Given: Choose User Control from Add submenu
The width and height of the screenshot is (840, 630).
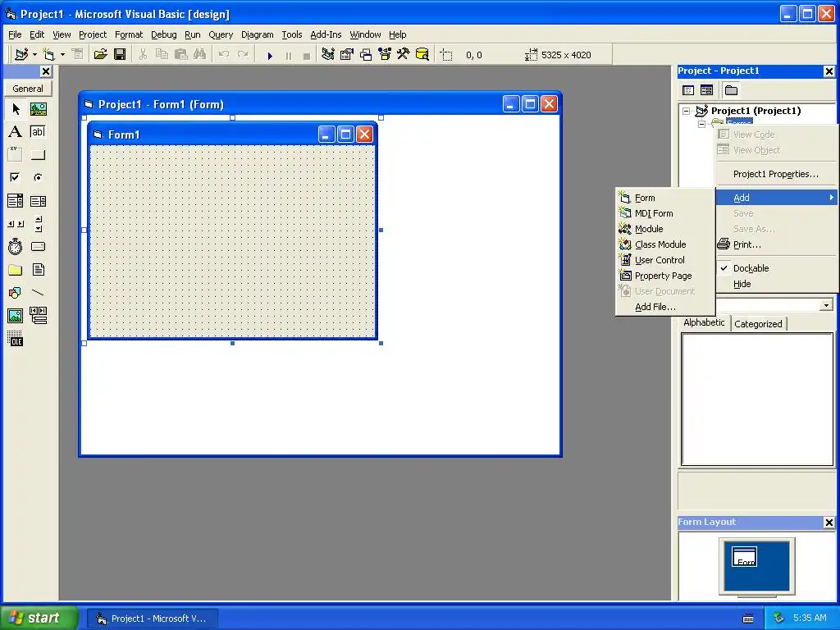Looking at the screenshot, I should coord(665,260).
